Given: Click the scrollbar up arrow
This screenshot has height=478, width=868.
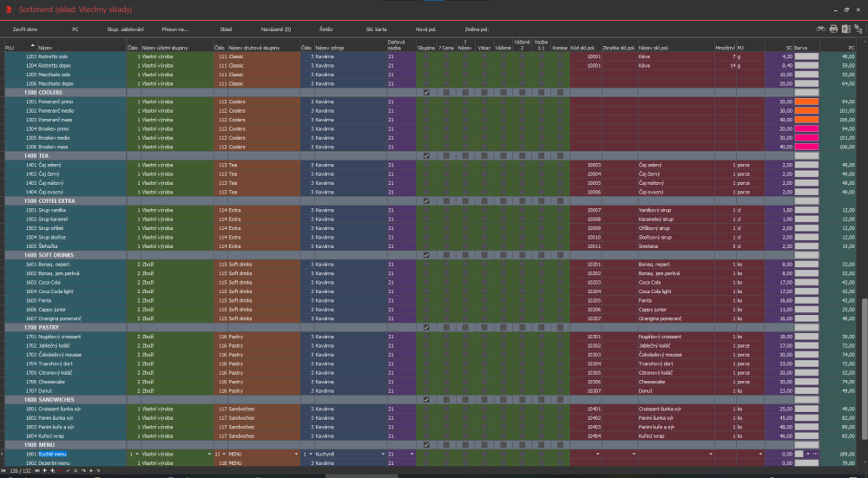Looking at the screenshot, I should tap(865, 41).
